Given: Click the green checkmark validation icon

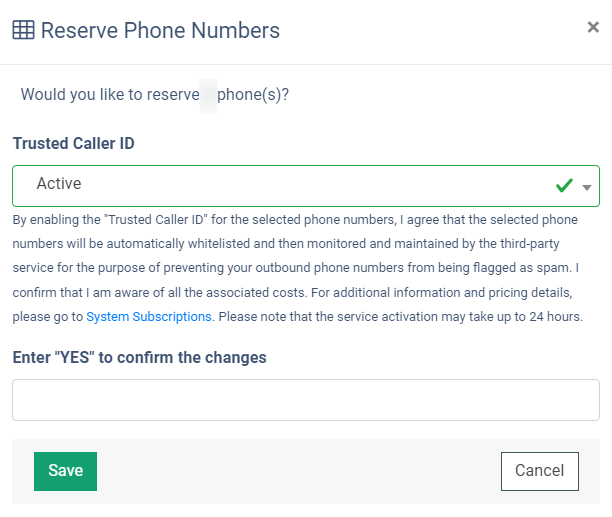Looking at the screenshot, I should point(564,186).
